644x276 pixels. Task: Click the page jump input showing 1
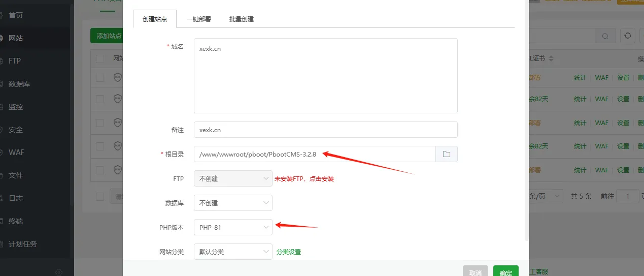628,196
